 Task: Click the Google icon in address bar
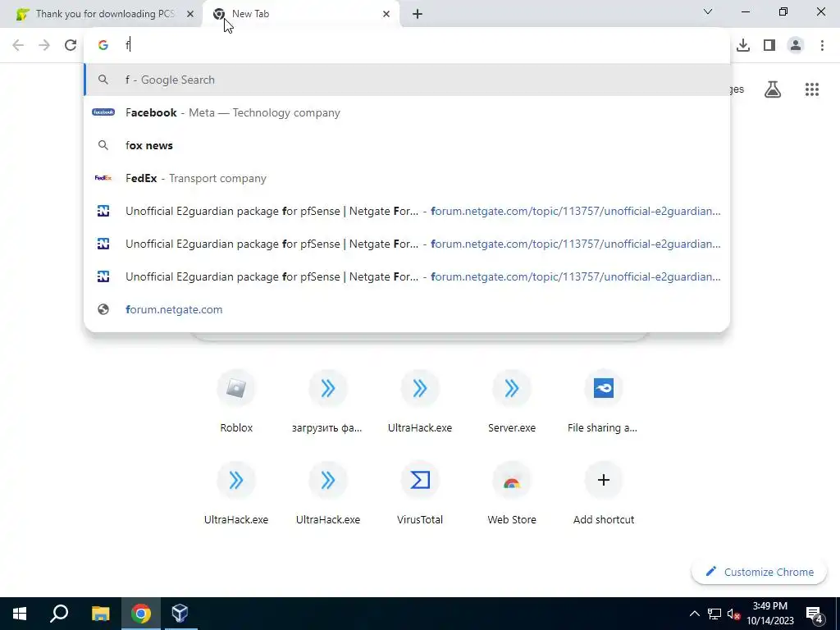(x=103, y=45)
